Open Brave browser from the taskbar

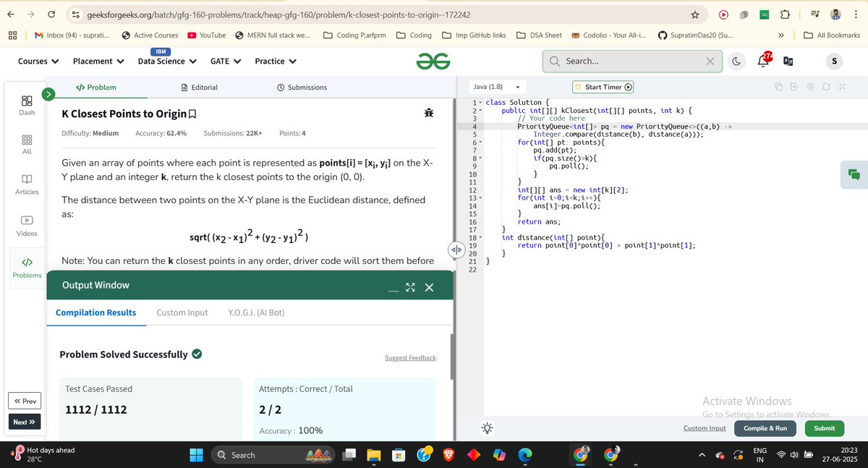pos(448,454)
